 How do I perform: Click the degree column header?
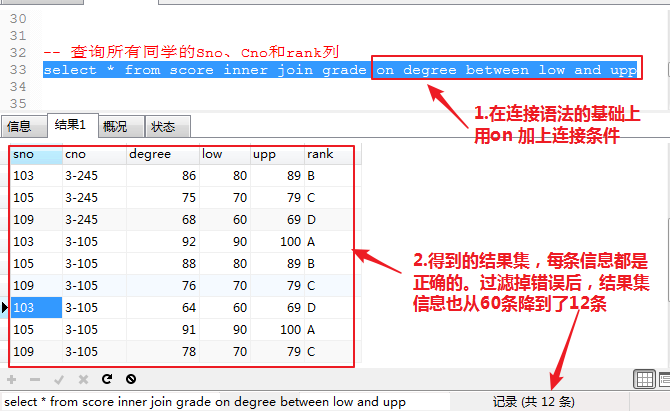pyautogui.click(x=163, y=154)
